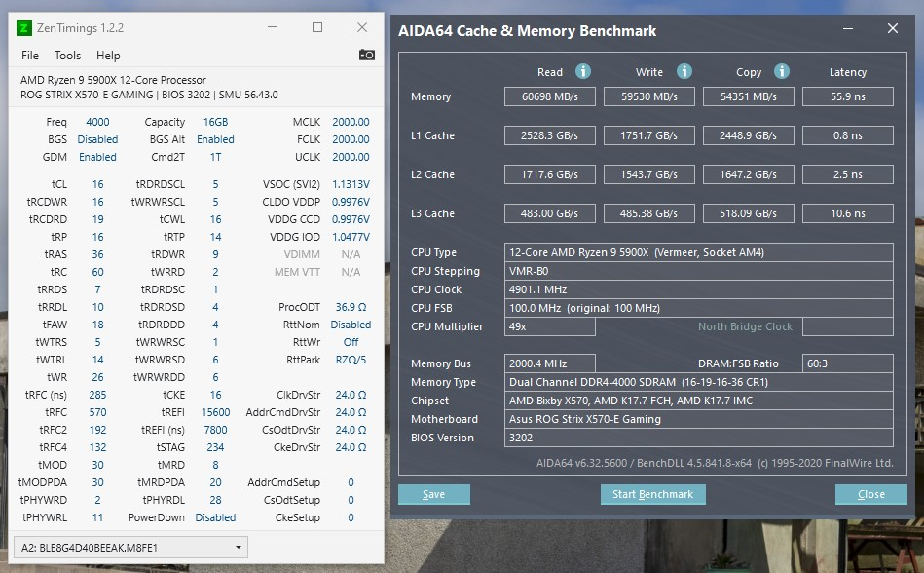Click the RttPark value RZQ/5

click(351, 360)
